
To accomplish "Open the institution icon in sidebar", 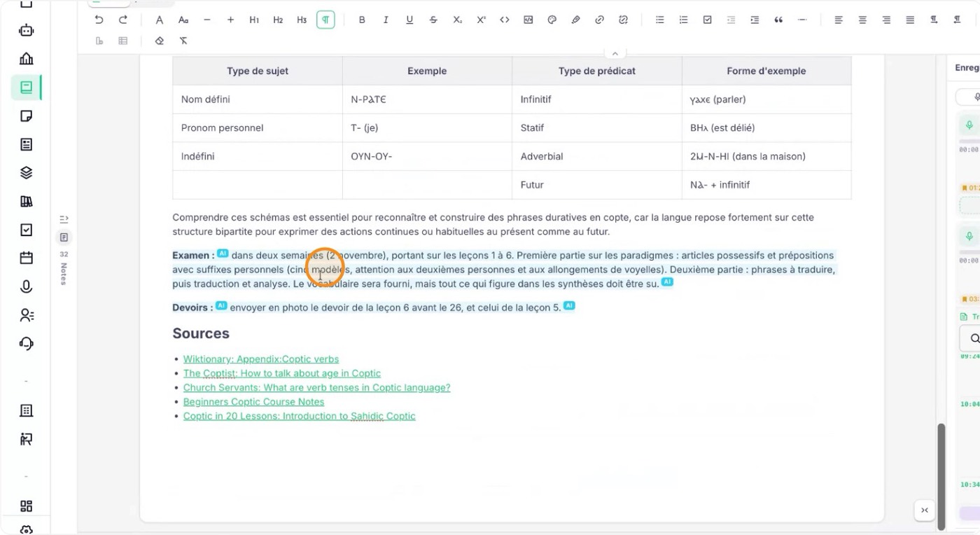I will pyautogui.click(x=26, y=59).
